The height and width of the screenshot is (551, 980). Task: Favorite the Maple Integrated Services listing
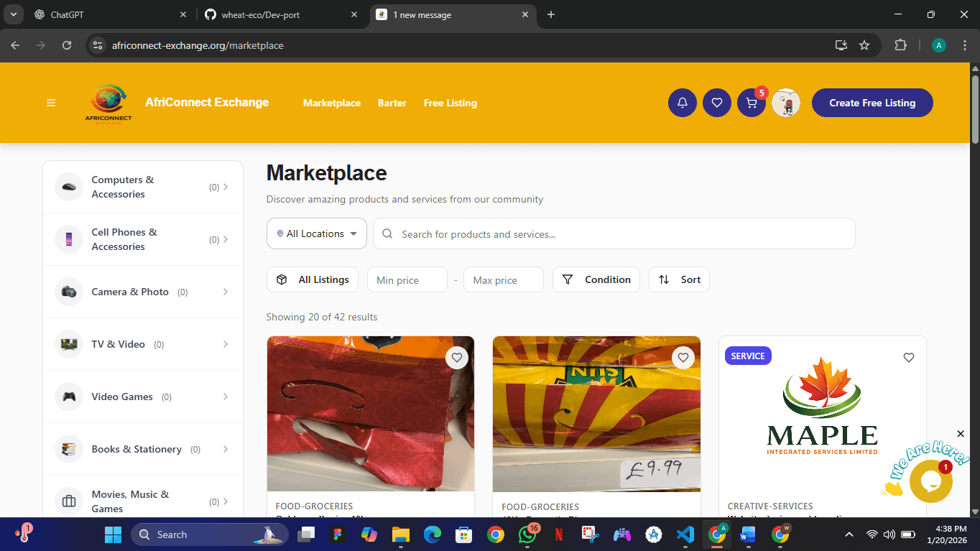(908, 357)
